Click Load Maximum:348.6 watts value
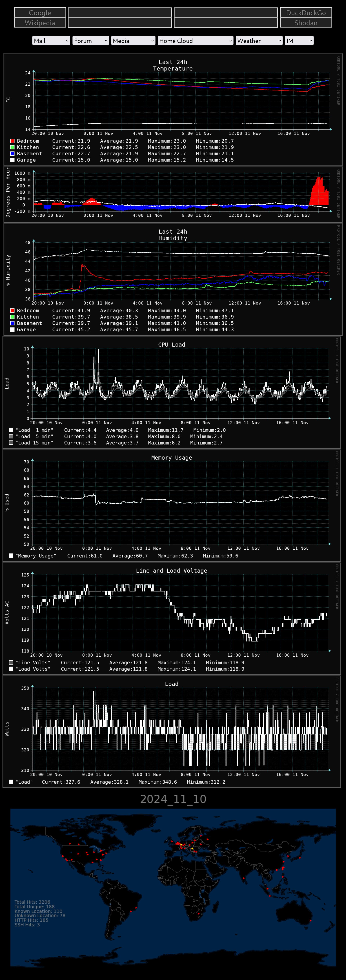This screenshot has height=980, width=346. pos(158,782)
